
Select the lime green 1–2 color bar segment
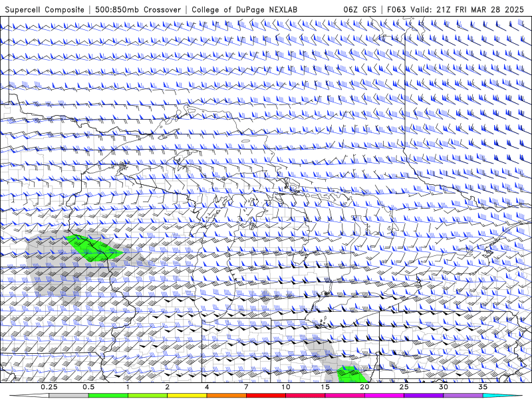coord(147,396)
